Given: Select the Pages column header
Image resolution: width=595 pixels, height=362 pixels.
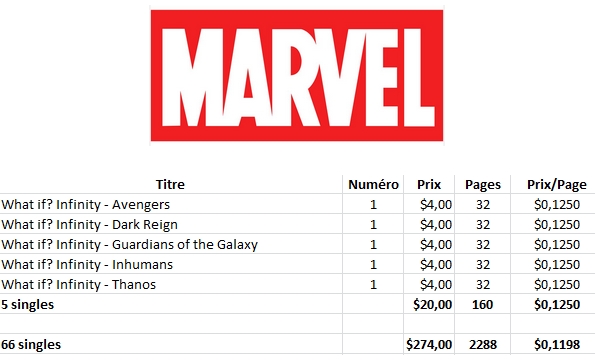Looking at the screenshot, I should pos(483,184).
